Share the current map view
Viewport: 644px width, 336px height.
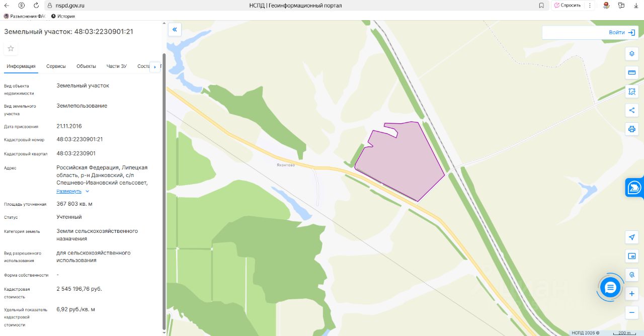coord(632,110)
